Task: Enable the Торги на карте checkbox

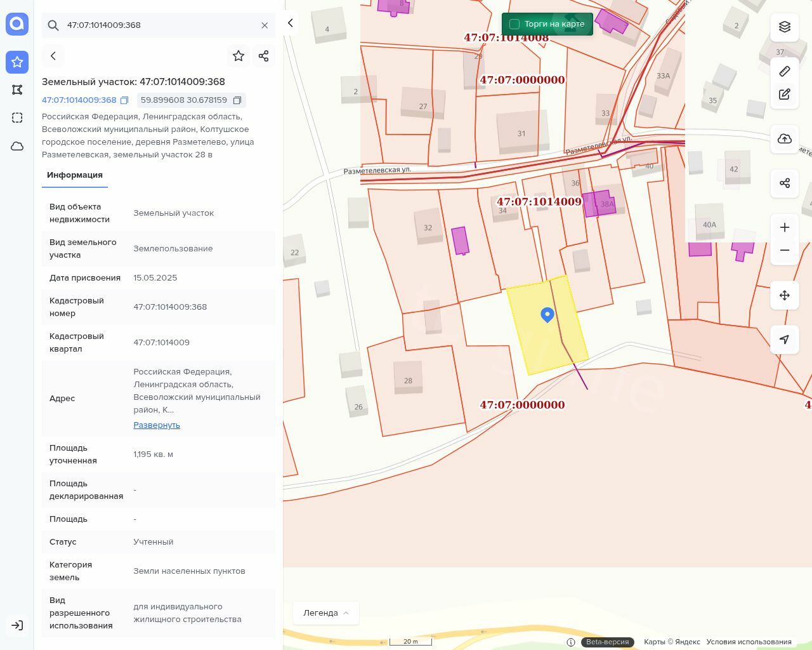Action: click(x=514, y=24)
